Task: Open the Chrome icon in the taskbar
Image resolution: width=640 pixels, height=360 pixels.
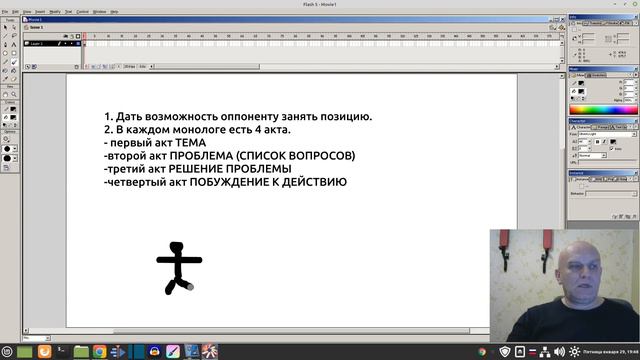Action: point(99,351)
